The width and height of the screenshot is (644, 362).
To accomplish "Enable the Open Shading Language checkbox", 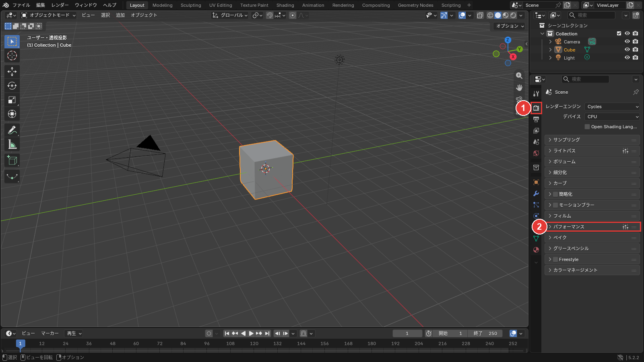I will 587,127.
